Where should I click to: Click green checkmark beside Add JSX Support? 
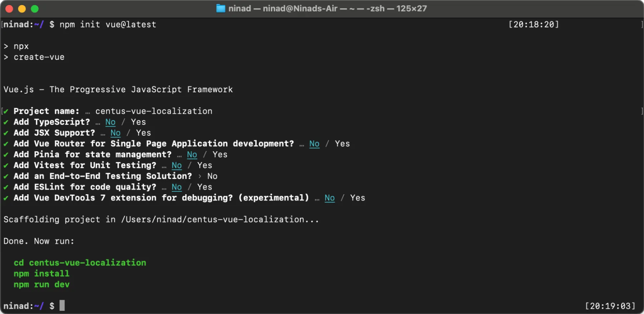tap(6, 133)
